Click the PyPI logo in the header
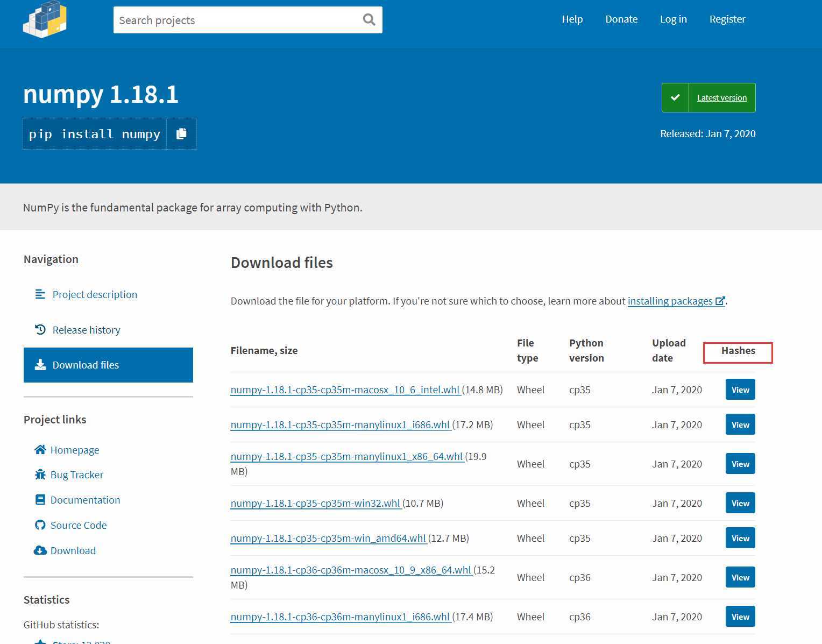The image size is (822, 644). 45,19
